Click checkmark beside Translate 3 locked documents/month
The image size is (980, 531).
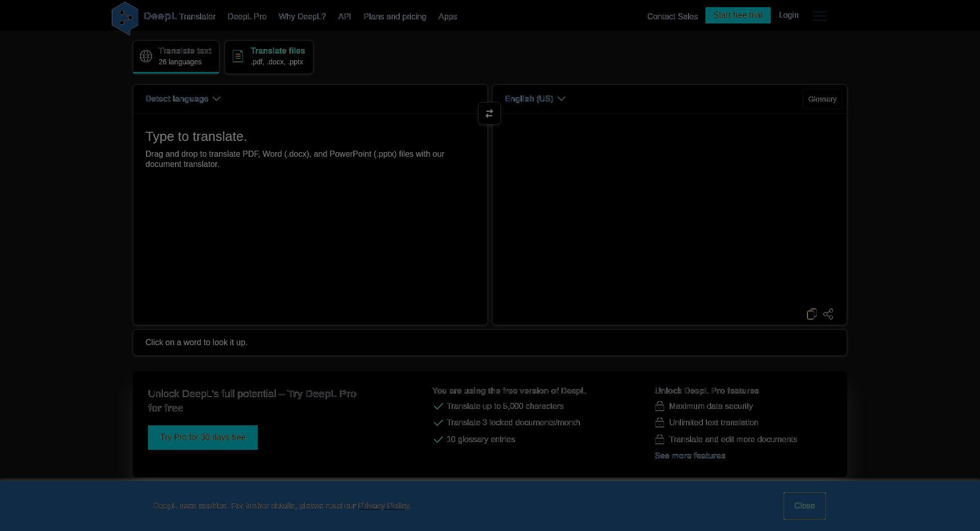(438, 423)
